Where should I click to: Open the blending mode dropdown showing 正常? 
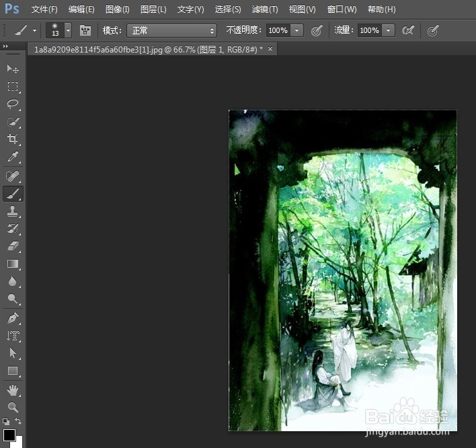pyautogui.click(x=172, y=31)
